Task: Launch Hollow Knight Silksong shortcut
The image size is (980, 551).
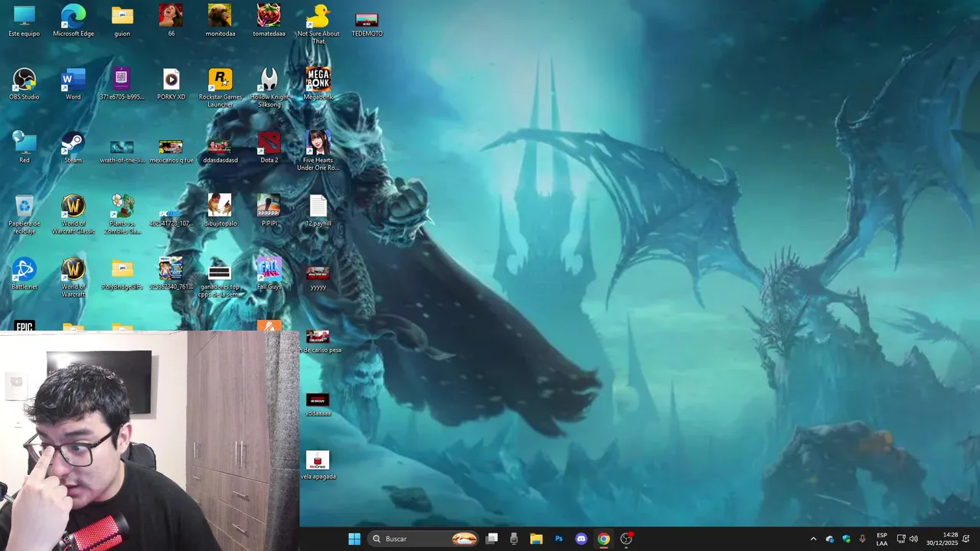Action: coord(269,87)
